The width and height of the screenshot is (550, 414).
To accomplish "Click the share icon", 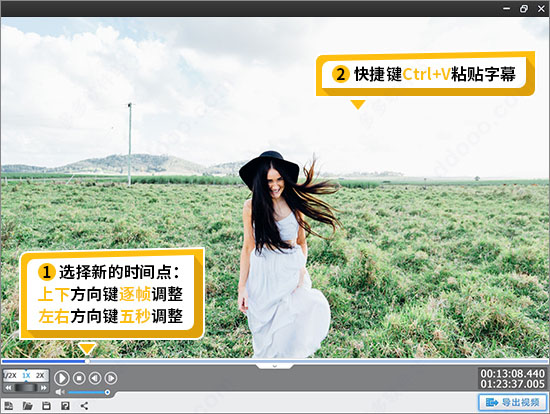I will click(x=84, y=406).
